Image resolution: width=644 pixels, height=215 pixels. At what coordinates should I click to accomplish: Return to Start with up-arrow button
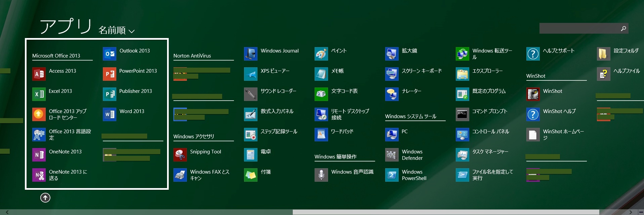pyautogui.click(x=45, y=198)
